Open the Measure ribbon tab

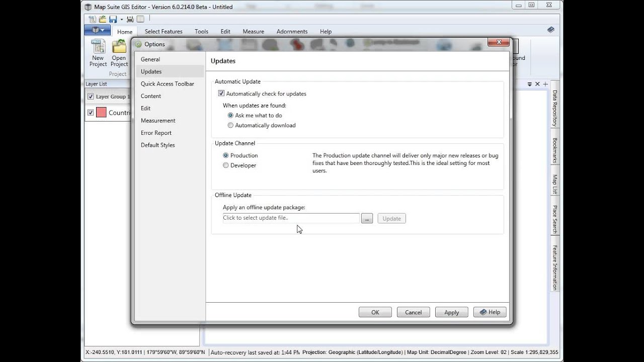click(253, 31)
